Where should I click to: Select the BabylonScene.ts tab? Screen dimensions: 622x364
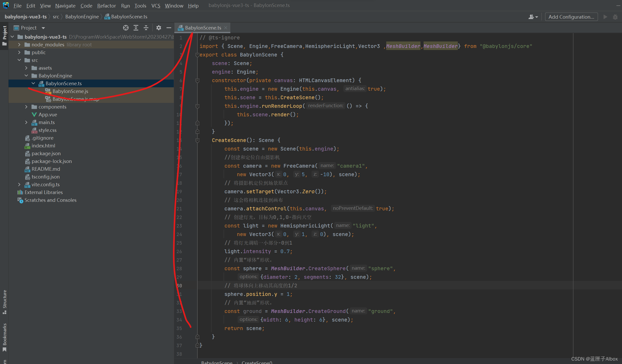202,27
